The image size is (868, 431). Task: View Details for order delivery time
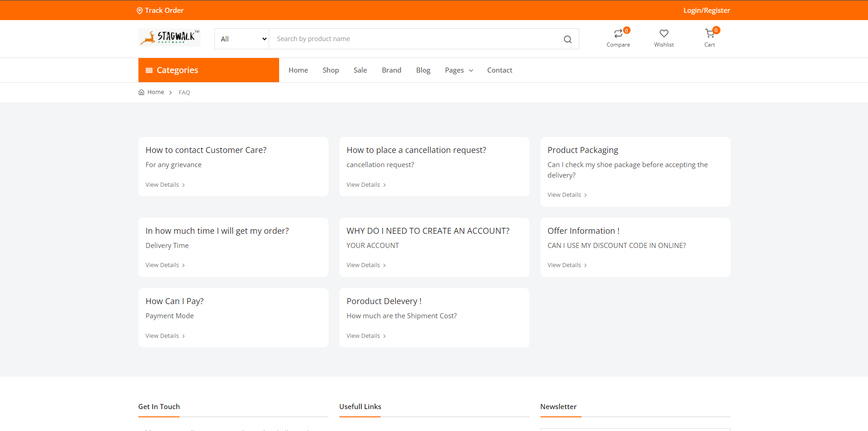pos(165,265)
